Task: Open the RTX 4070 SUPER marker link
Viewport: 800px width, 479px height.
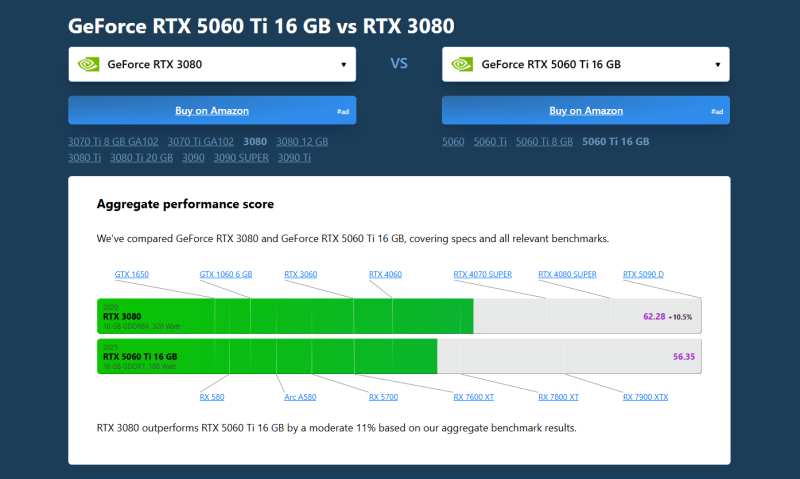Action: point(483,274)
